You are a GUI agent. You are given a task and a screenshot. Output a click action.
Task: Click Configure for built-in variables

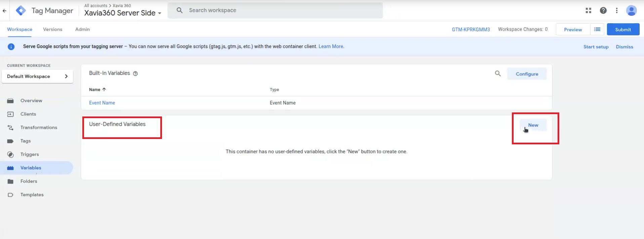527,74
